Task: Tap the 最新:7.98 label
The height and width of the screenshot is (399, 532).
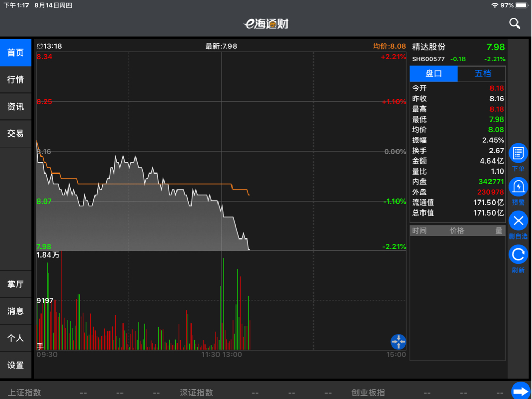Action: [x=221, y=46]
